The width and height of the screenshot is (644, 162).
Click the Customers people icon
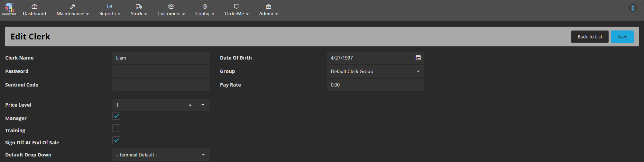(x=171, y=7)
